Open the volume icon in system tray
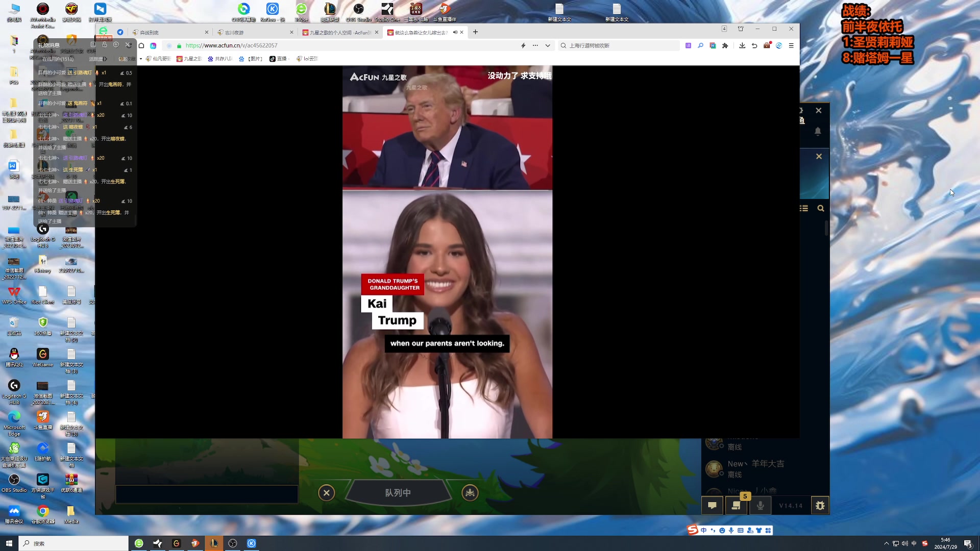The height and width of the screenshot is (551, 980). (x=905, y=543)
